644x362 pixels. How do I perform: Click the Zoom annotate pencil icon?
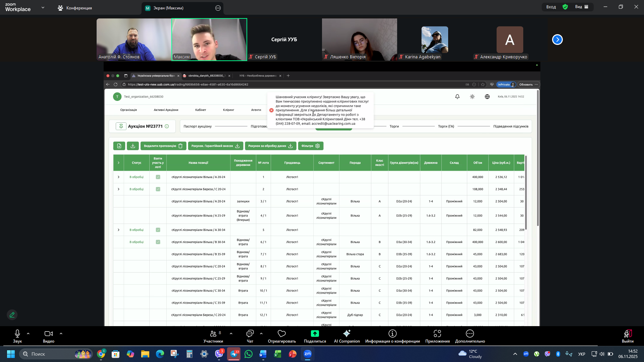point(12,315)
